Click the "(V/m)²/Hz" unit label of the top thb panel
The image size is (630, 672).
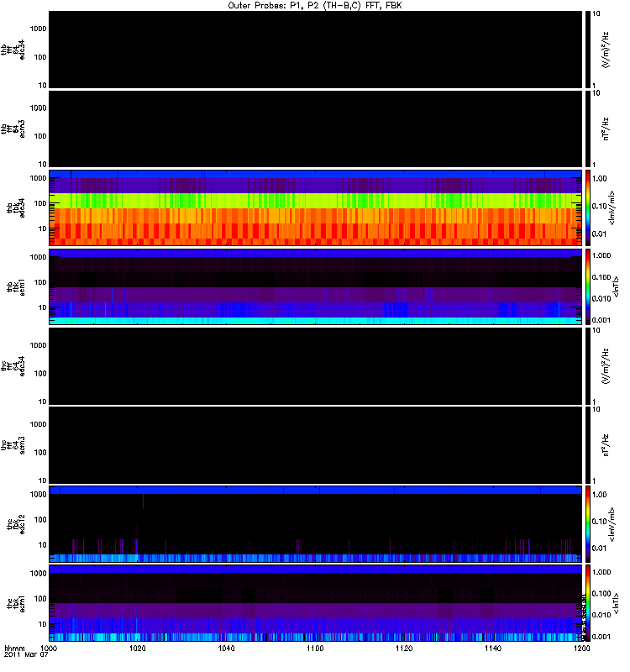605,50
